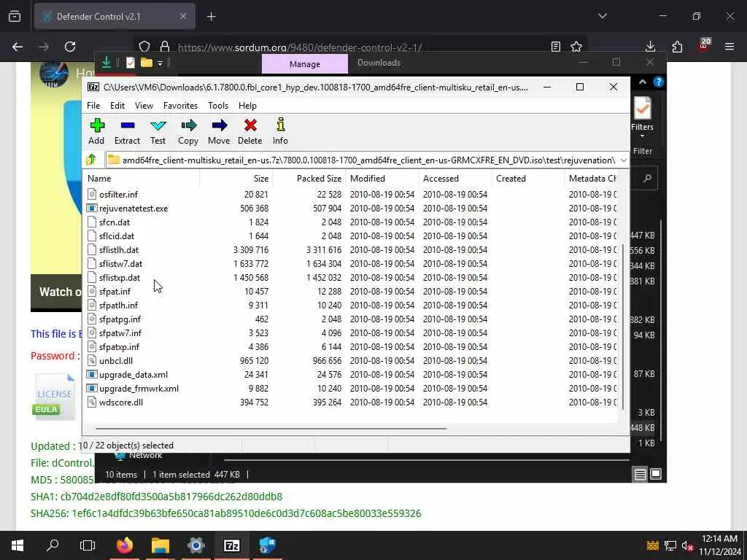Screen dimensions: 747x560
Task: Collapse the Explorer ribbon with the chevron
Action: [x=643, y=82]
